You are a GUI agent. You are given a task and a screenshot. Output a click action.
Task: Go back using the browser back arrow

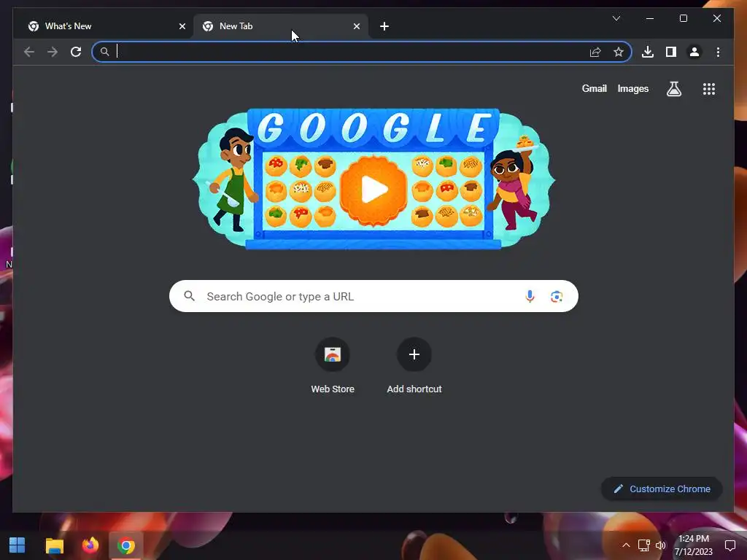29,52
